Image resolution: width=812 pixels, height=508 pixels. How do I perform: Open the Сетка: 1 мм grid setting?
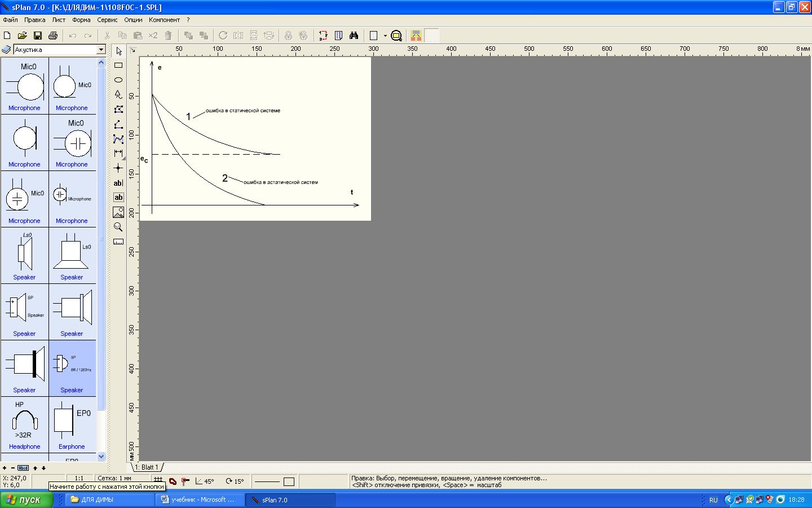114,478
